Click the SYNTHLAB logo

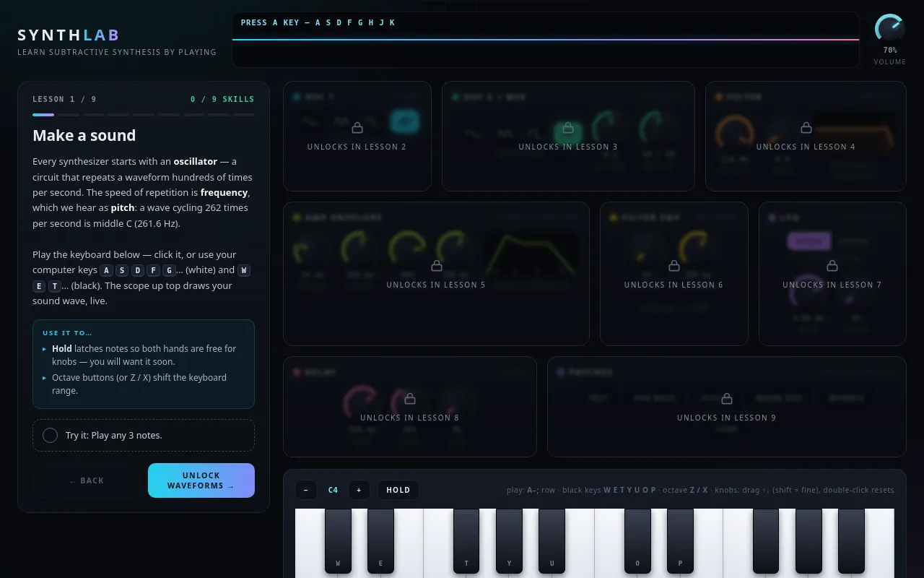click(69, 35)
